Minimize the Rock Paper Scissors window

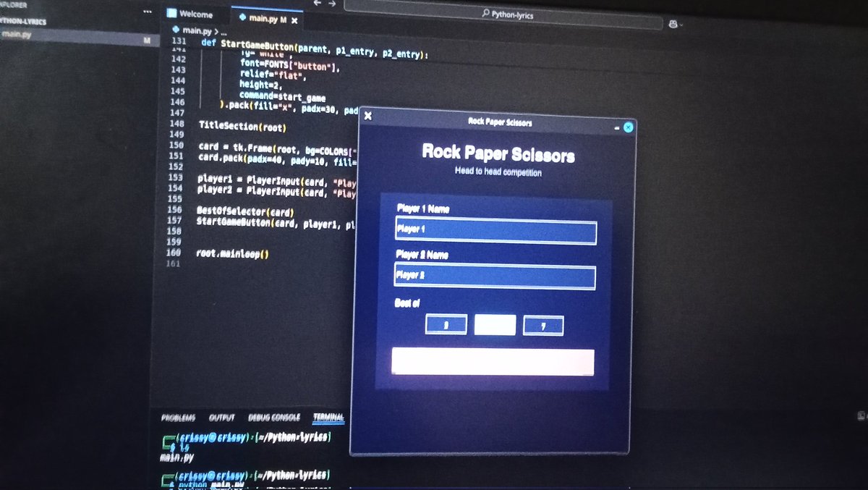[x=617, y=127]
